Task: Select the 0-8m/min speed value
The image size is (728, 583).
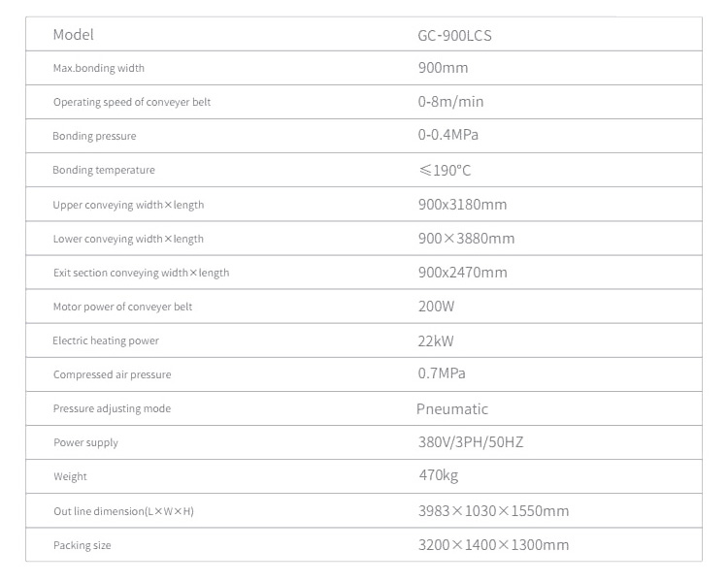Action: click(450, 102)
